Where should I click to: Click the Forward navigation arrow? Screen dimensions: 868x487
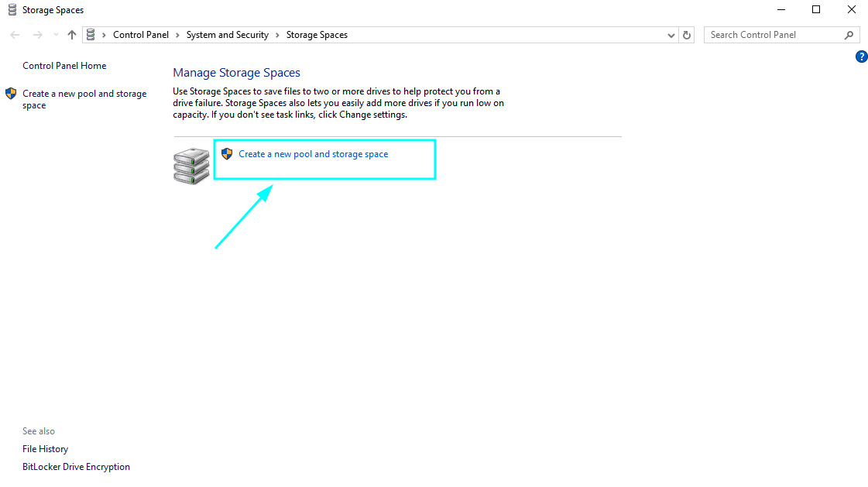click(37, 35)
